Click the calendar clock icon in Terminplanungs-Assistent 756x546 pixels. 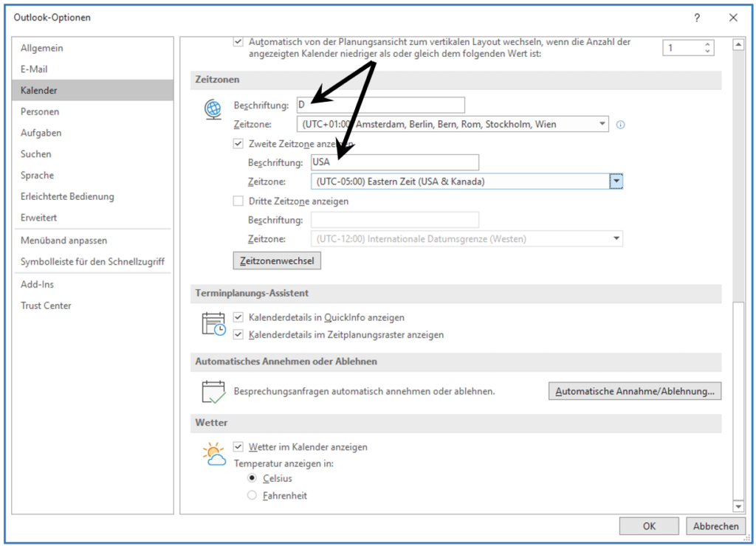pos(213,324)
